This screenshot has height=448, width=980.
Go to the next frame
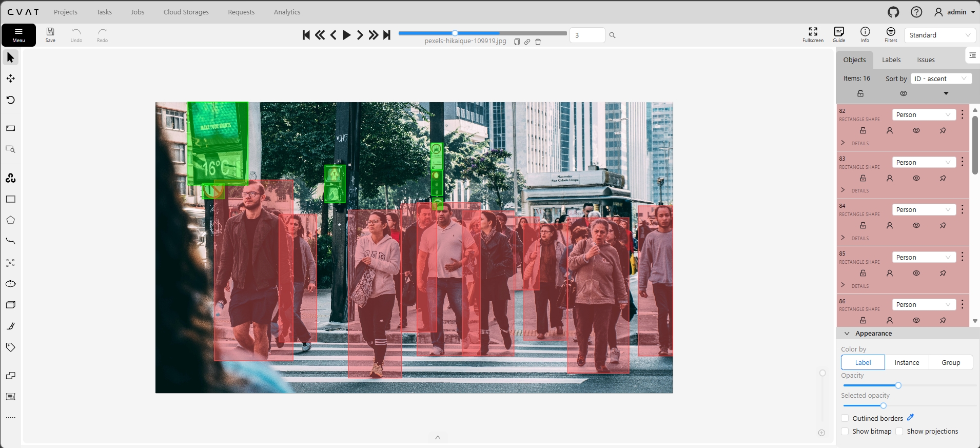pyautogui.click(x=360, y=35)
